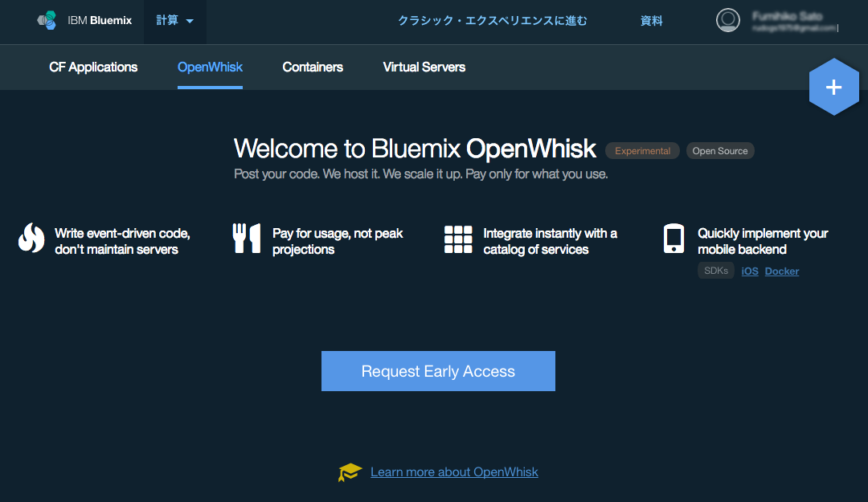Click the blurred user name in header
868x502 pixels.
787,16
